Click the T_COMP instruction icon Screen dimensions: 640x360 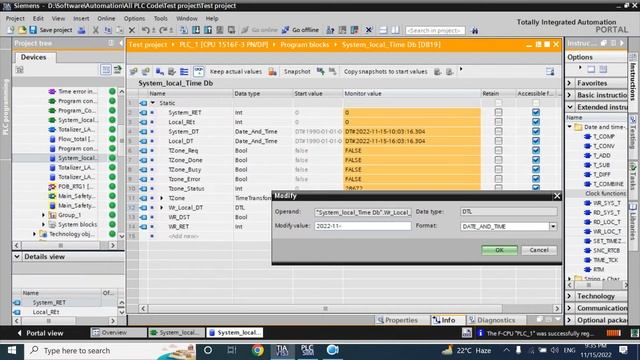(x=587, y=136)
